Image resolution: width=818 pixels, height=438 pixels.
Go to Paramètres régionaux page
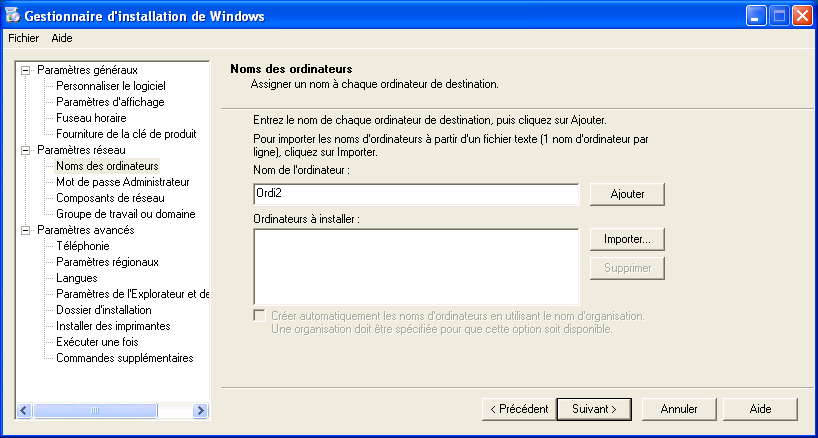click(107, 262)
